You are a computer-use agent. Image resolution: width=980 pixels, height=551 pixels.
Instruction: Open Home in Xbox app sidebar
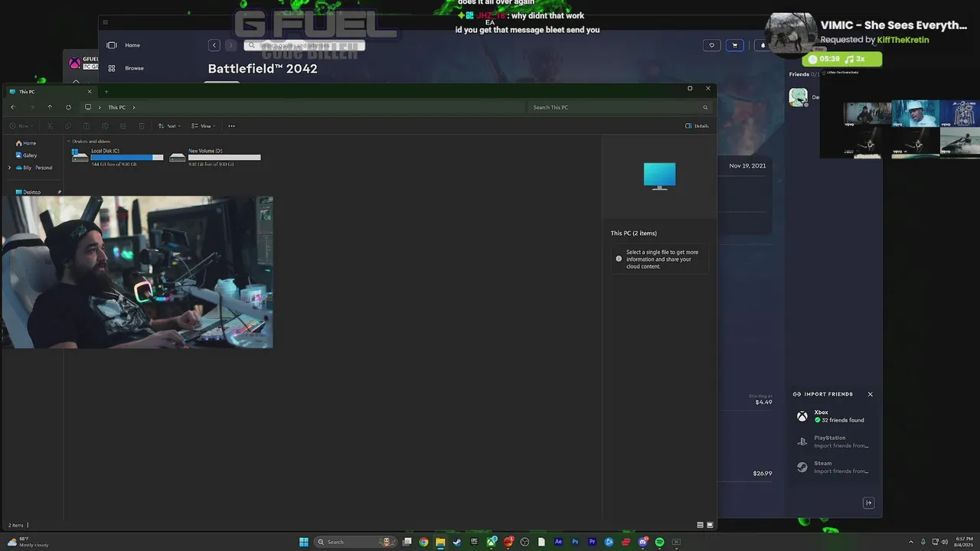124,45
